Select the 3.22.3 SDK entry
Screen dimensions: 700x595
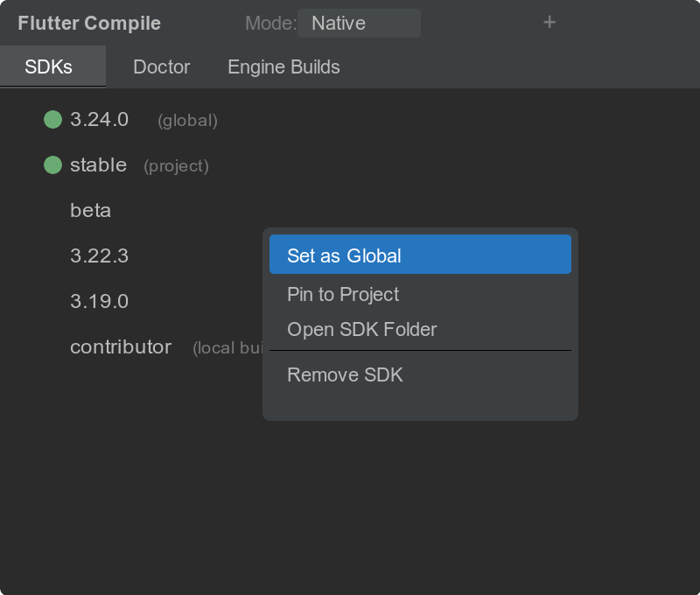click(99, 255)
